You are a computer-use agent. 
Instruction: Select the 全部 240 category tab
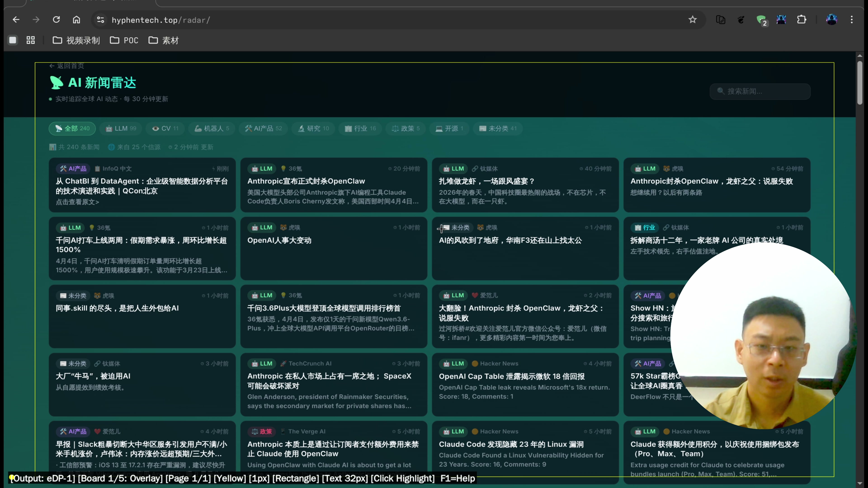click(72, 128)
